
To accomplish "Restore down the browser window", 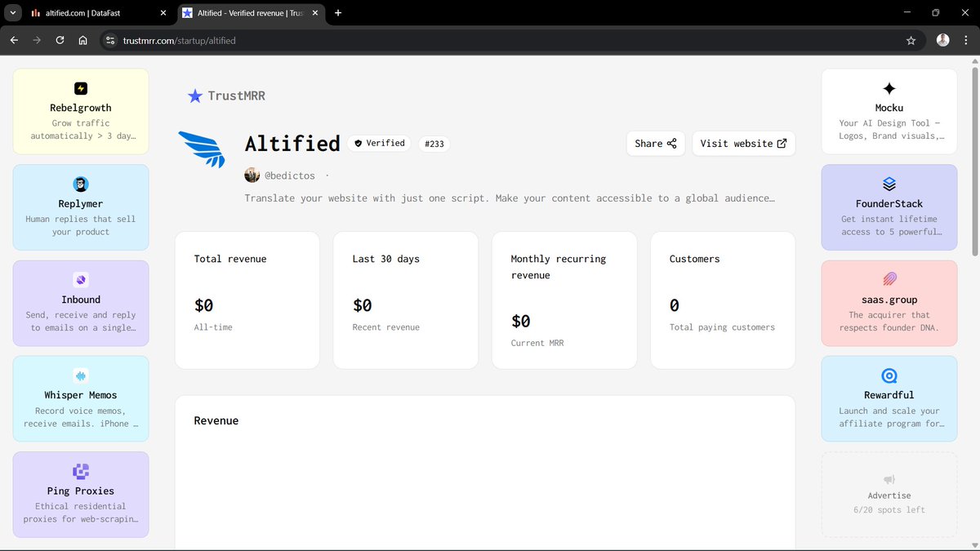I will 936,13.
